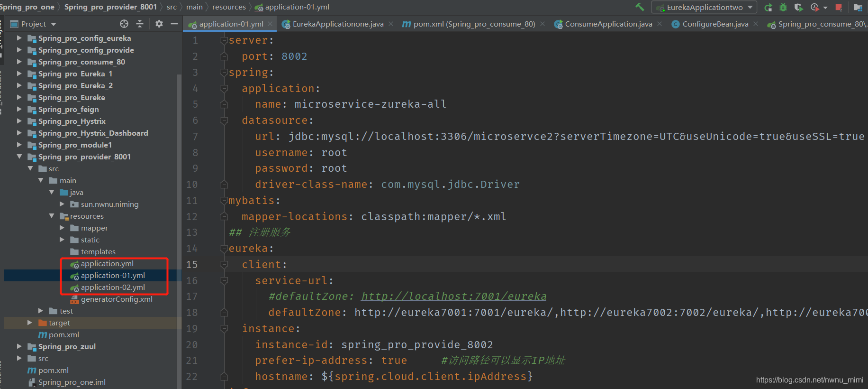The image size is (868, 389).
Task: Click line number 12 in gutter
Action: pos(191,217)
